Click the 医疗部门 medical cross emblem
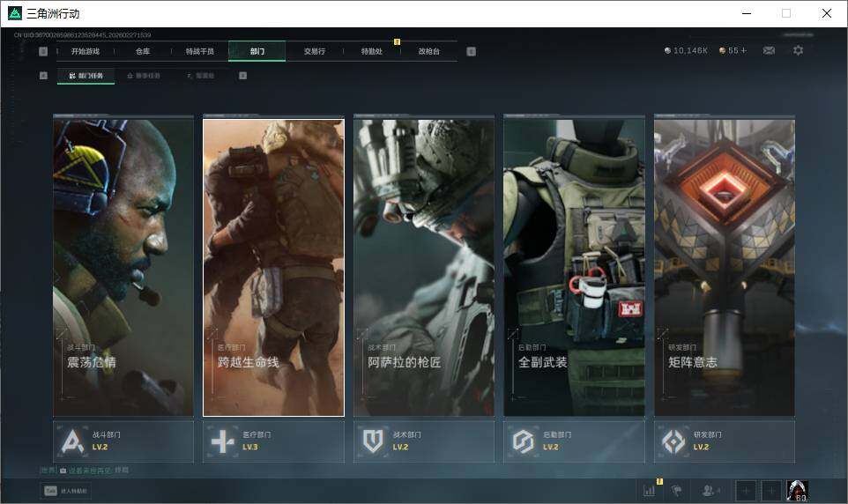This screenshot has width=848, height=504. (222, 441)
